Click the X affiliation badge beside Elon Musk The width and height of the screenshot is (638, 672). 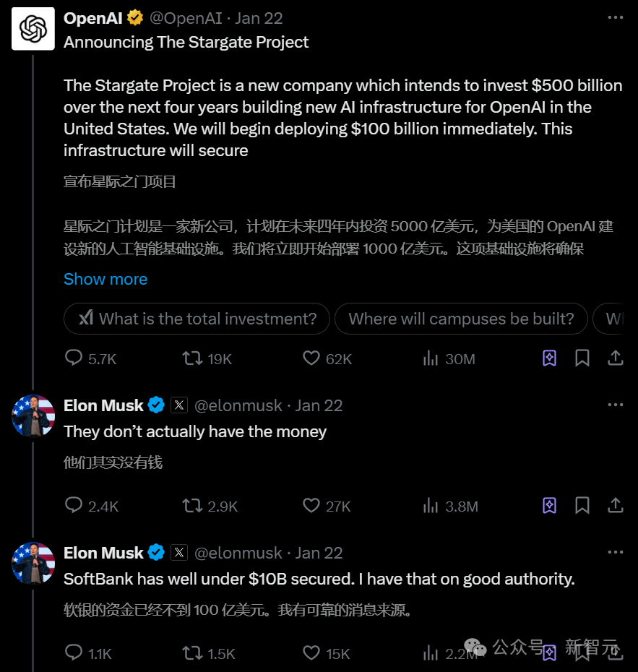pos(179,405)
